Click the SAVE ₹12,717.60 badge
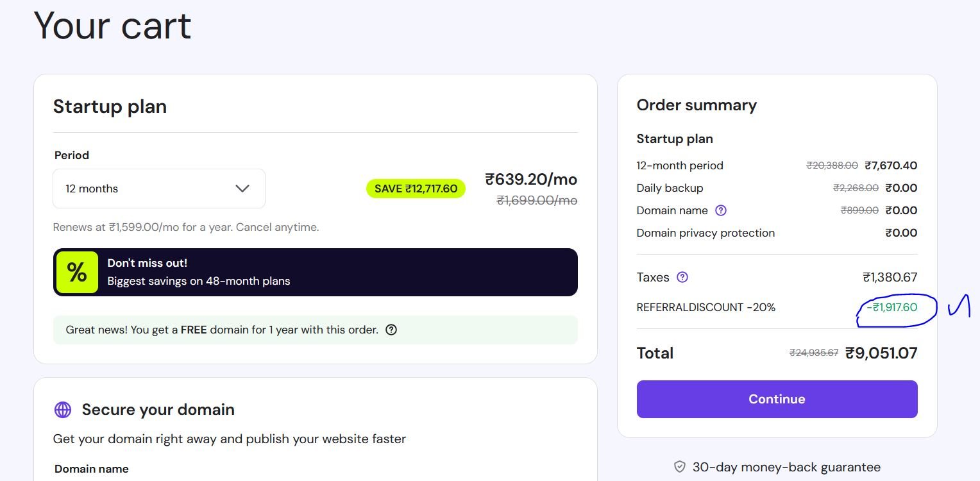This screenshot has width=980, height=481. coord(416,189)
